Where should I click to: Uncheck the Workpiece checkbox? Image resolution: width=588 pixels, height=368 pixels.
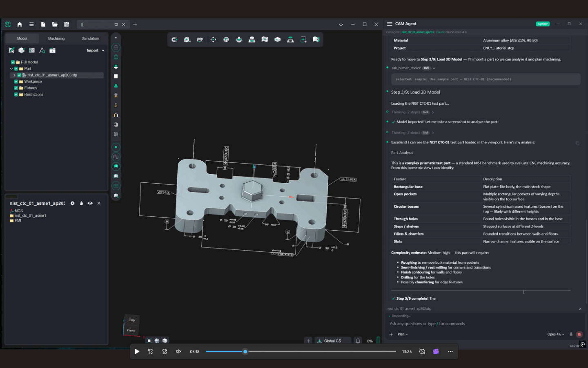click(x=16, y=81)
